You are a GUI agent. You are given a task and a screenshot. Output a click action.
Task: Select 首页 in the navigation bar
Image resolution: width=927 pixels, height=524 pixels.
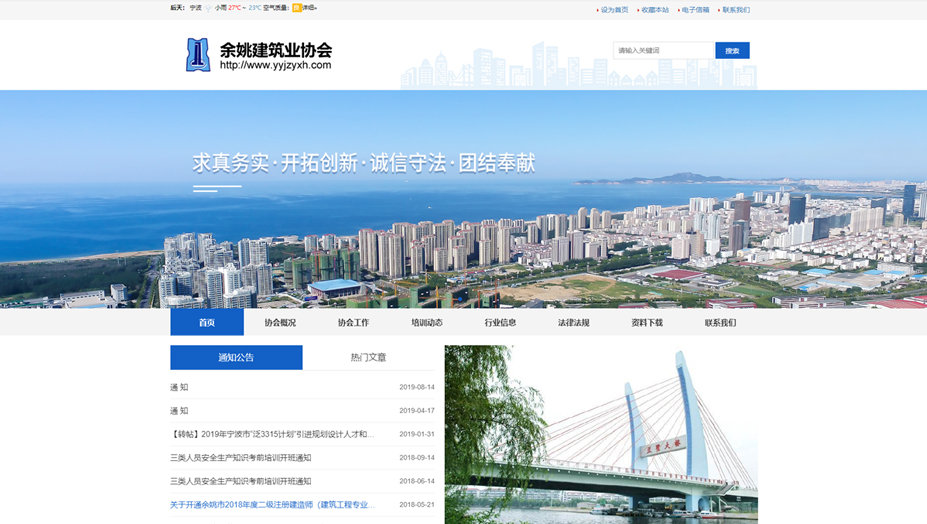tap(207, 322)
